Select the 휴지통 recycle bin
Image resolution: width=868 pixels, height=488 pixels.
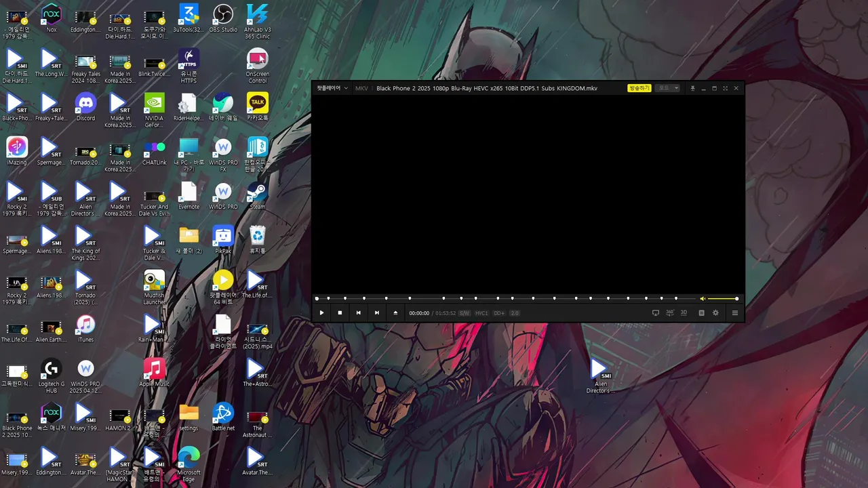point(258,240)
